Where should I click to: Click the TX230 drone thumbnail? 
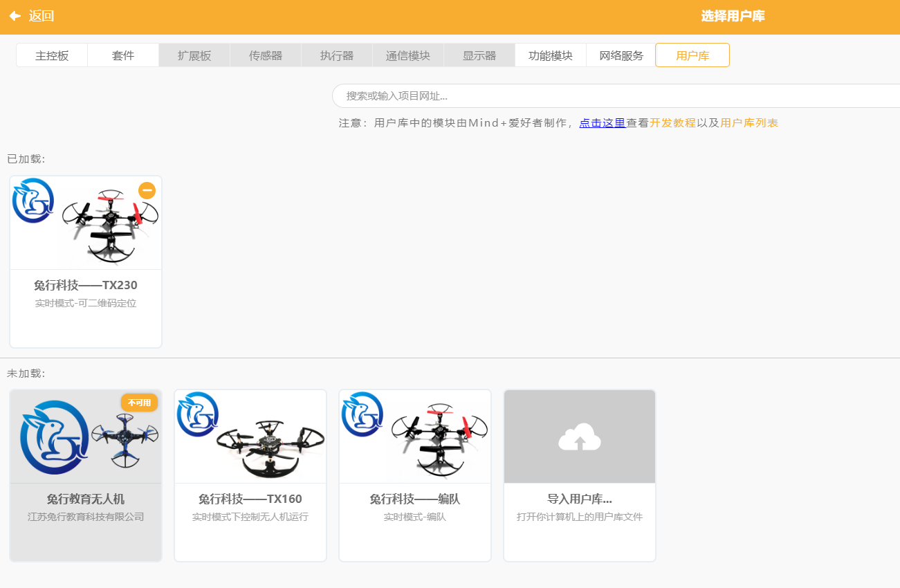(109, 226)
